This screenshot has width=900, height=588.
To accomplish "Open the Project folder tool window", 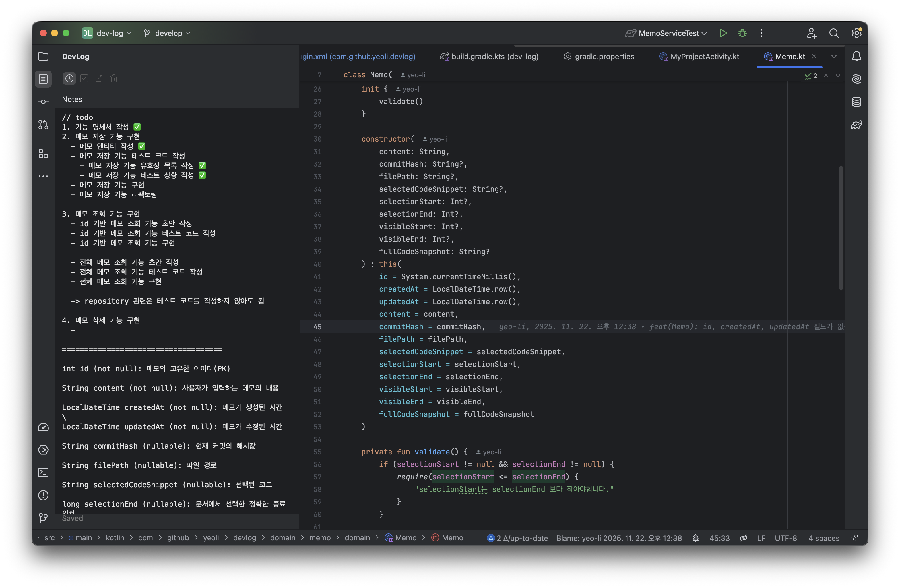I will 43,56.
